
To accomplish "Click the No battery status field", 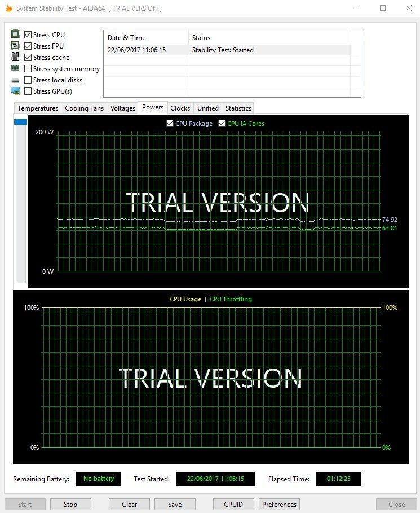I will point(99,479).
